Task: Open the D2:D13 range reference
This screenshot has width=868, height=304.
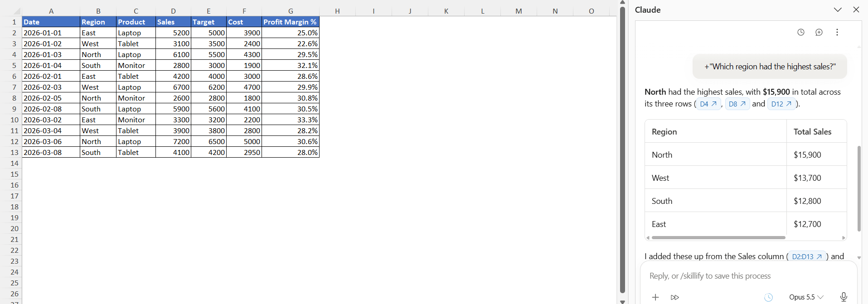Action: coord(807,256)
